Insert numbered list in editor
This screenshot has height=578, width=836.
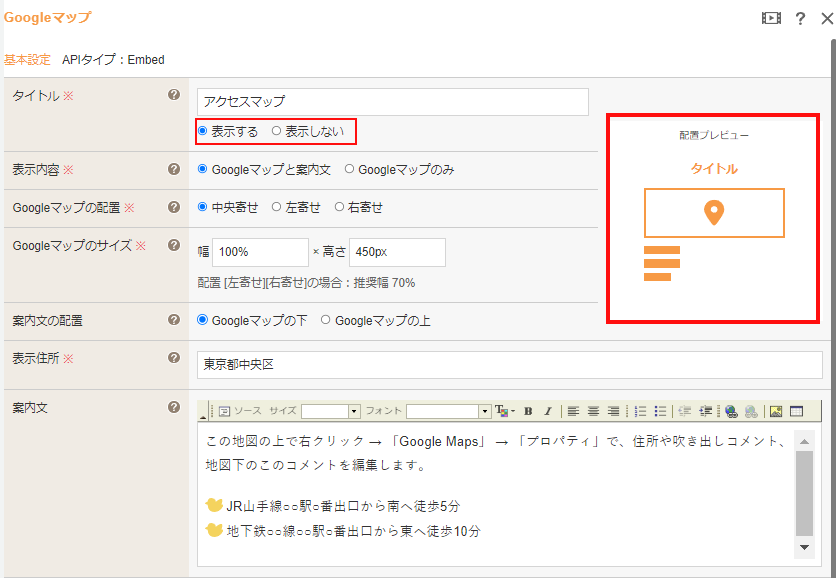point(640,411)
